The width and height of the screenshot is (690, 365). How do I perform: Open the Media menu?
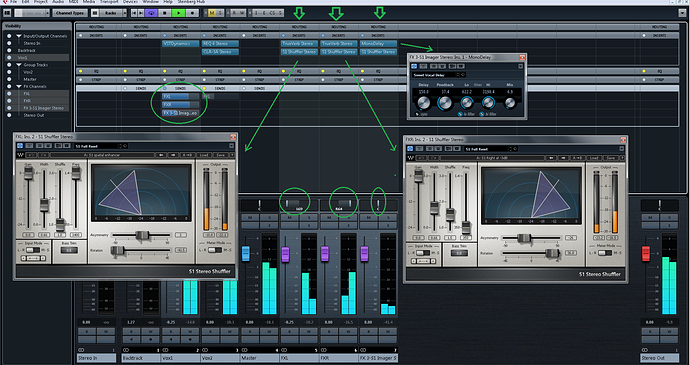[88, 2]
